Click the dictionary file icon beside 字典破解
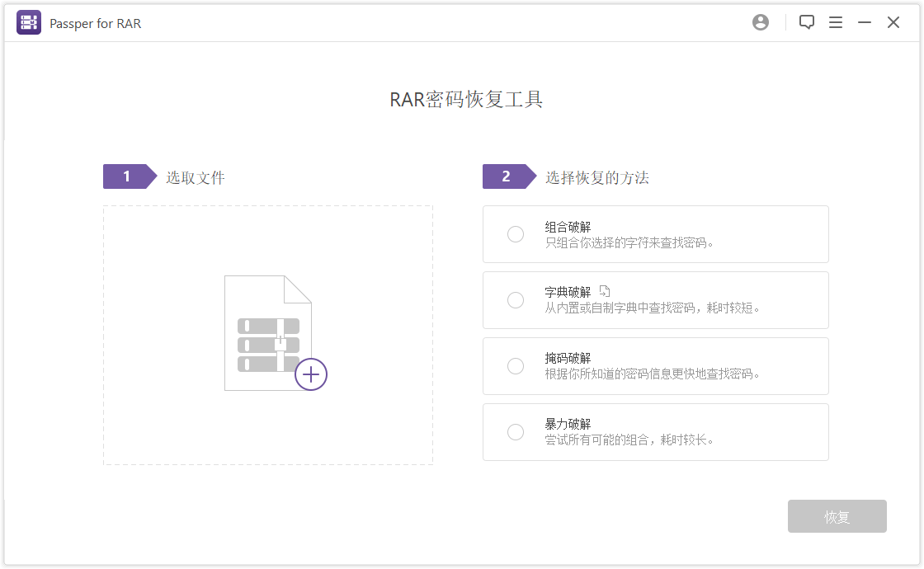Screen dimensions: 924x569 [x=606, y=290]
